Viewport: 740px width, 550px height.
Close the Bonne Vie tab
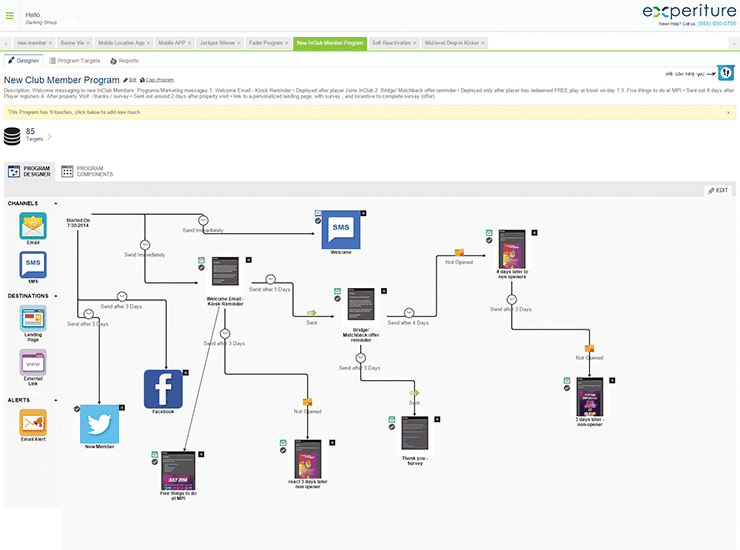click(x=88, y=43)
